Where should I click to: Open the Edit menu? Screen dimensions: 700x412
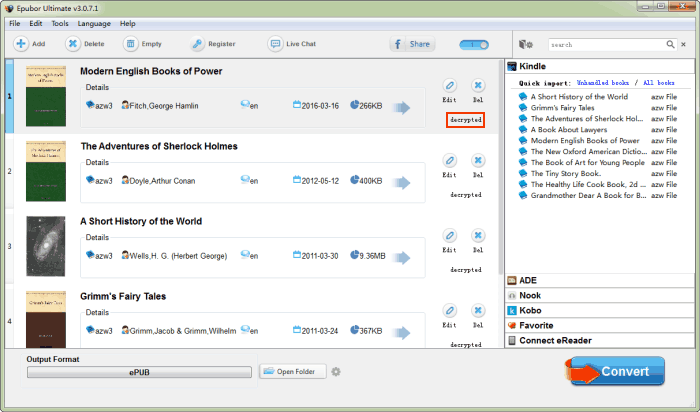point(36,23)
